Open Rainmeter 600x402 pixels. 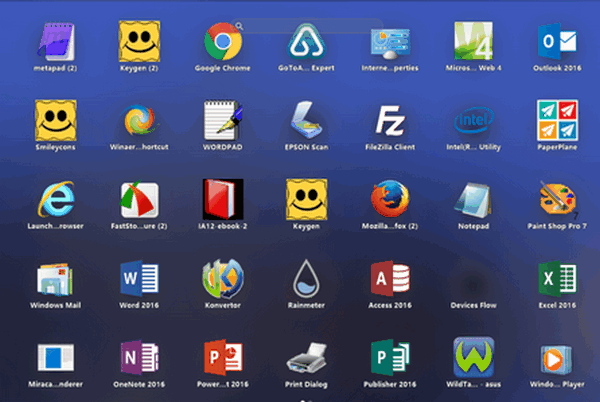(306, 278)
